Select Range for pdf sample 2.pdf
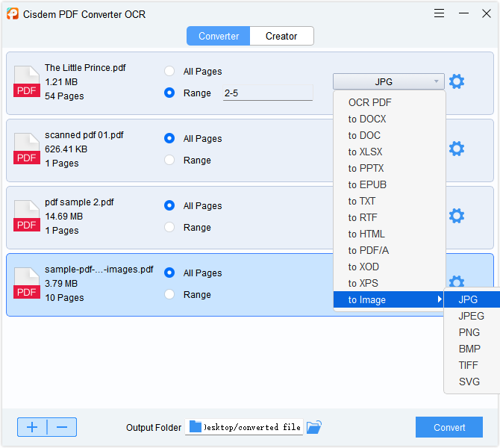Screen dimensions: 500x448 (x=169, y=227)
